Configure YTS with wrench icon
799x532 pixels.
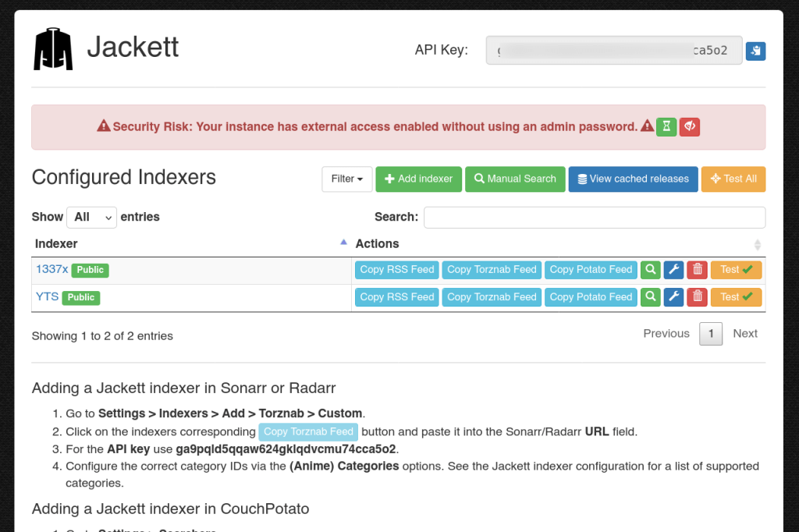(673, 297)
